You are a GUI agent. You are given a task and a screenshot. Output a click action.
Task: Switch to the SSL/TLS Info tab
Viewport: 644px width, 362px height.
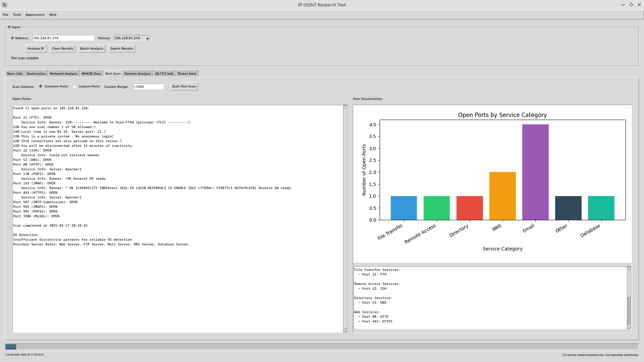164,74
